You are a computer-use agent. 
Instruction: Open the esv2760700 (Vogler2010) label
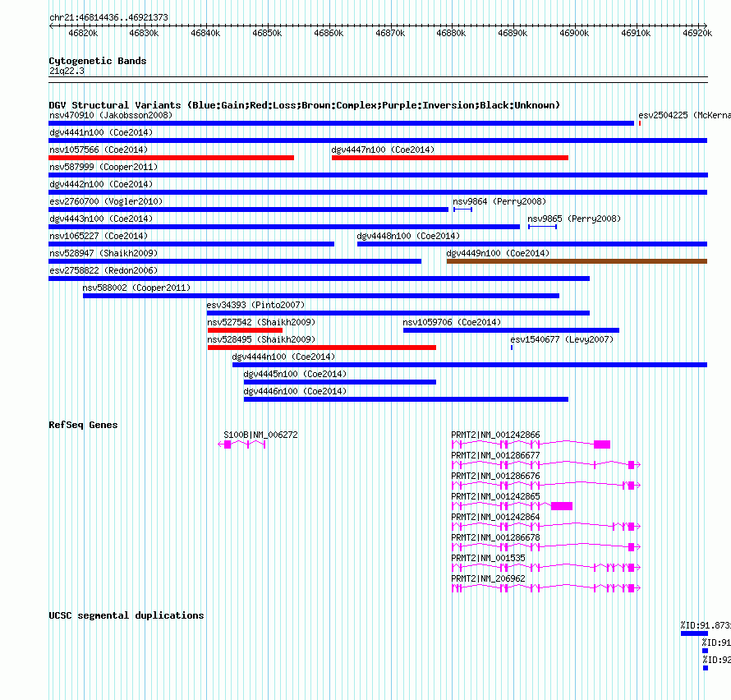(106, 201)
